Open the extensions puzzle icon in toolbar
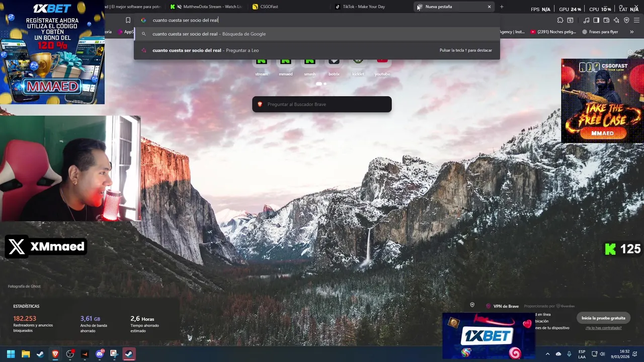Screen dimensions: 644x362 [x=560, y=20]
